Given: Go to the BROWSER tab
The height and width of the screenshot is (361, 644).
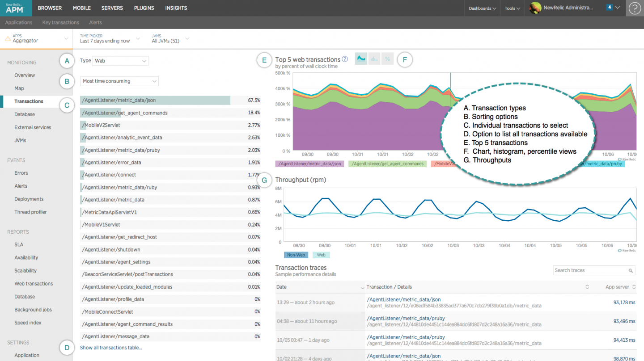Looking at the screenshot, I should tap(50, 8).
